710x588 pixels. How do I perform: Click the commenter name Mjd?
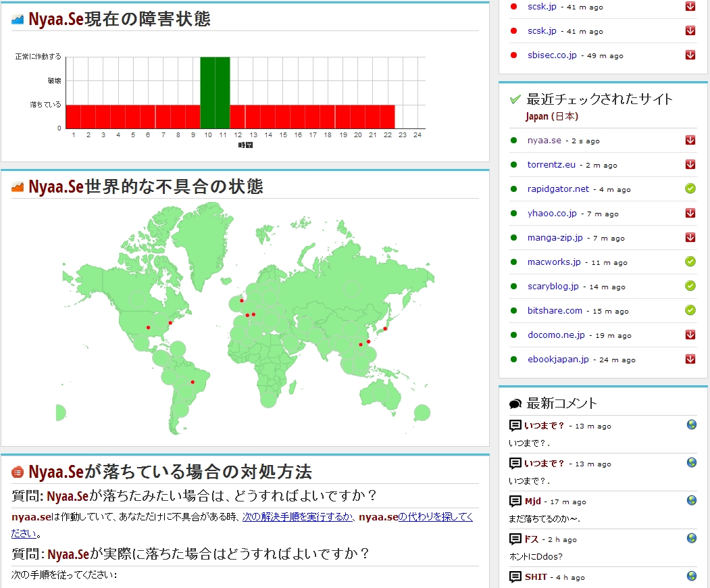tap(533, 501)
